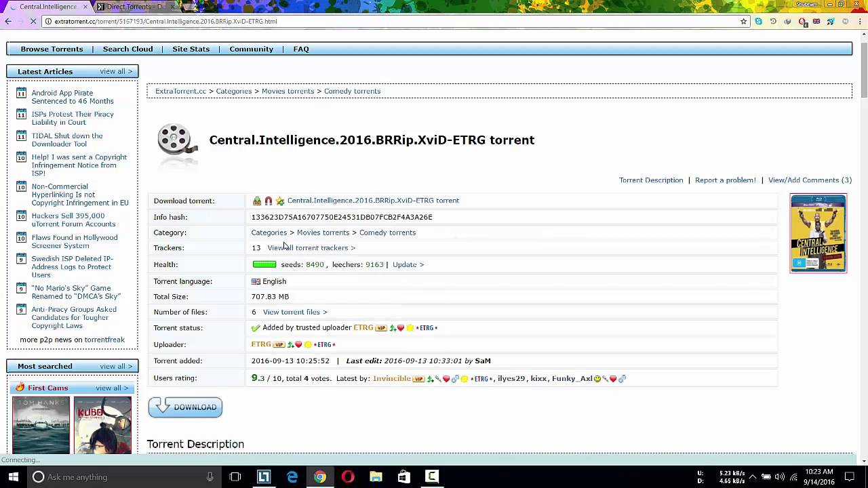Open Movies torrents in Category row
868x488 pixels.
click(323, 232)
